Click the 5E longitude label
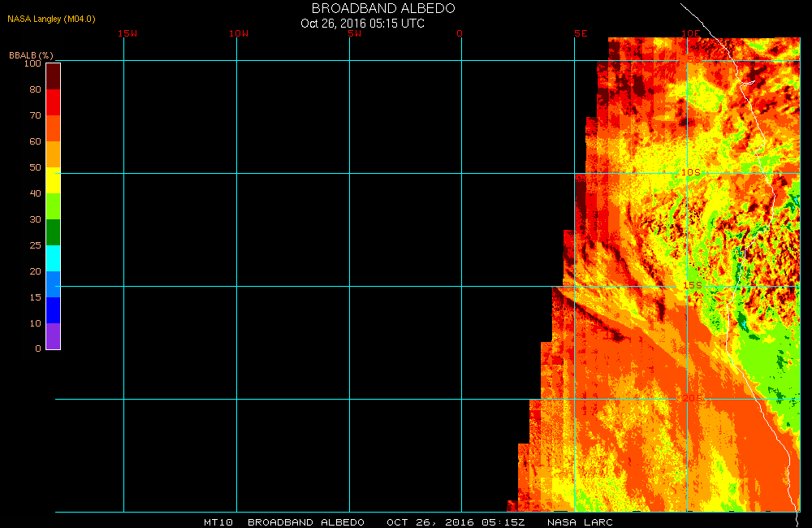Screen dimensions: 812x528 tap(580, 34)
